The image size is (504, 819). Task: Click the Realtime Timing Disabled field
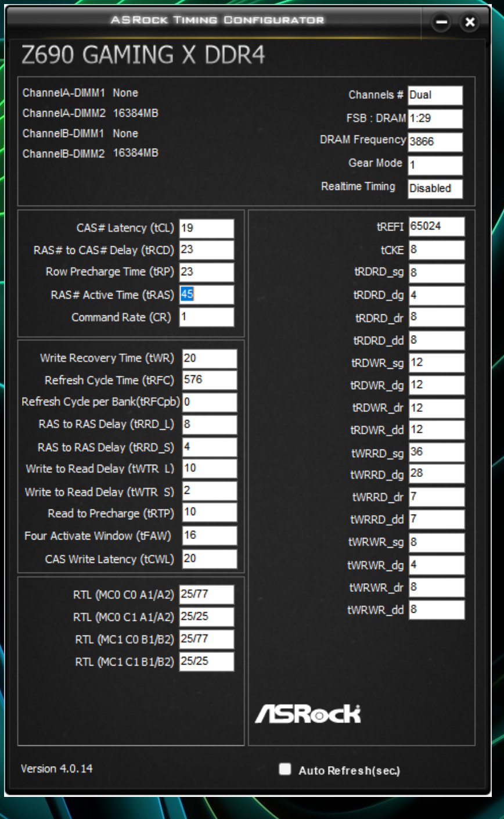[435, 189]
